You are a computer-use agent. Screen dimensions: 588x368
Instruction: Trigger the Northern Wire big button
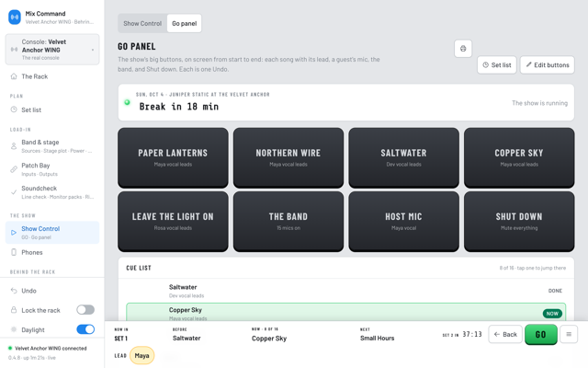pos(288,157)
